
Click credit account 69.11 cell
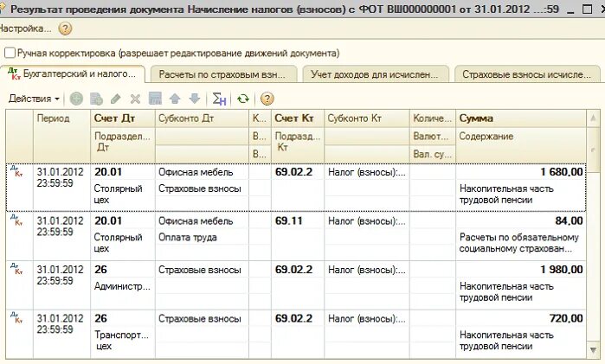pos(298,220)
